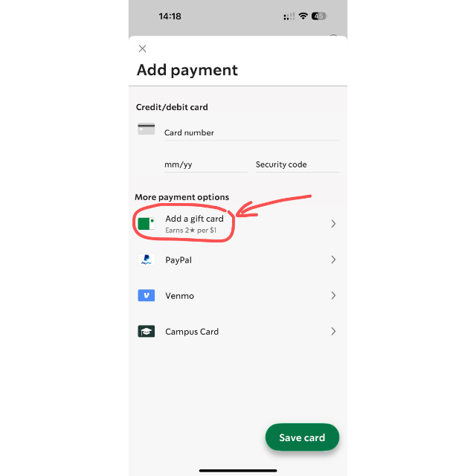
Task: Tap the green gift card icon
Action: point(146,224)
